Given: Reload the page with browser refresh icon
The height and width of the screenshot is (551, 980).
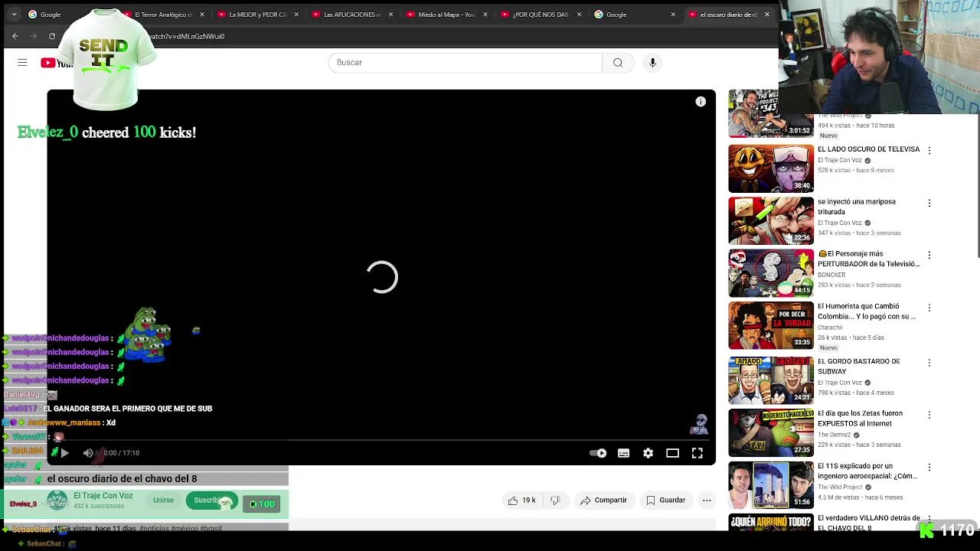Looking at the screenshot, I should [52, 36].
